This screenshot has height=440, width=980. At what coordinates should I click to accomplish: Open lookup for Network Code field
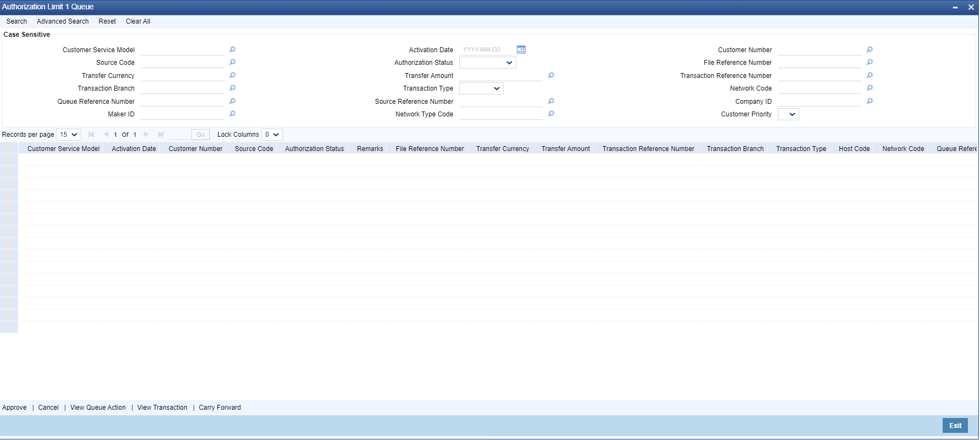pos(870,88)
